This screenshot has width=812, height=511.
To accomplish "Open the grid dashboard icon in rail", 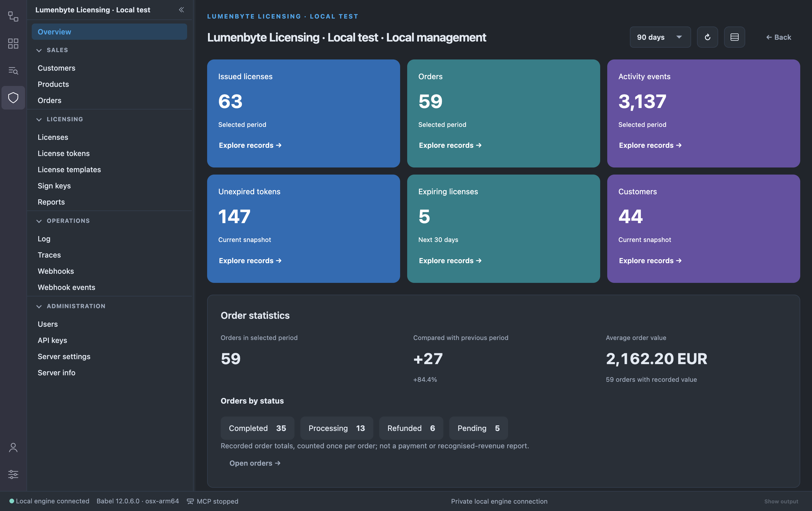I will click(x=13, y=44).
